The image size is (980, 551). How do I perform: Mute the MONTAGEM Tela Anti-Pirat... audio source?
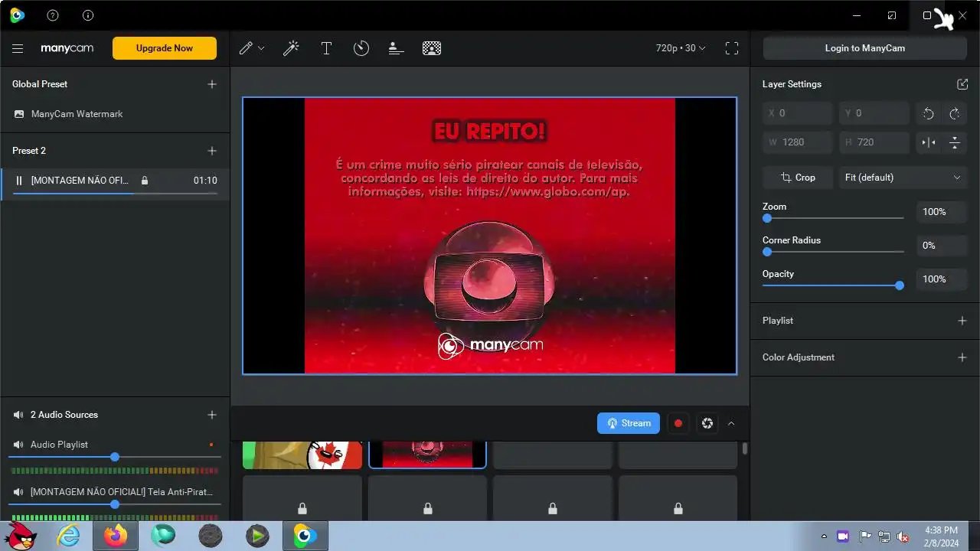(18, 492)
